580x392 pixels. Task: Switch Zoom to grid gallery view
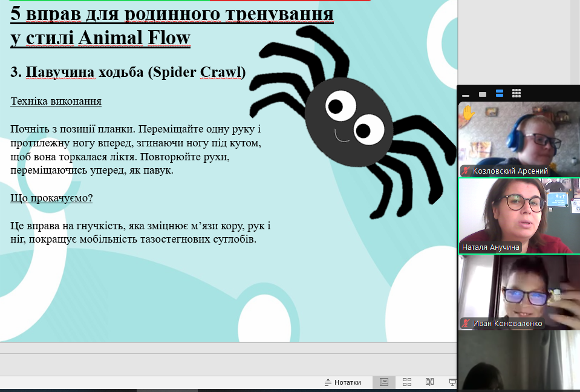516,93
